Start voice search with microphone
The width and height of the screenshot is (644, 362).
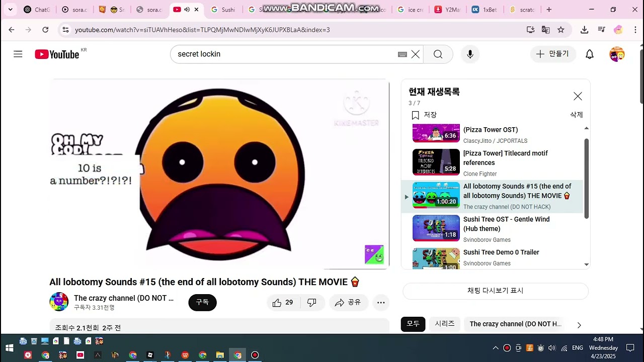point(470,54)
